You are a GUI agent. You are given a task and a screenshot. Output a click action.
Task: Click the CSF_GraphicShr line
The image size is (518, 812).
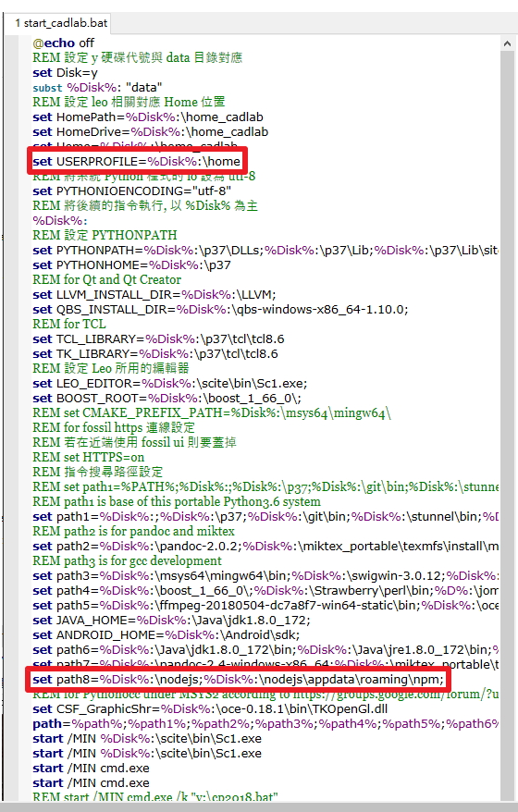[210, 709]
